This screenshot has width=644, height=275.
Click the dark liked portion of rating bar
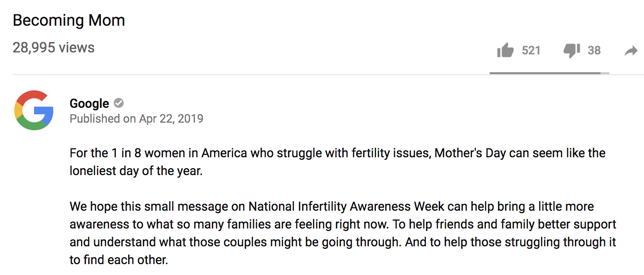544,73
